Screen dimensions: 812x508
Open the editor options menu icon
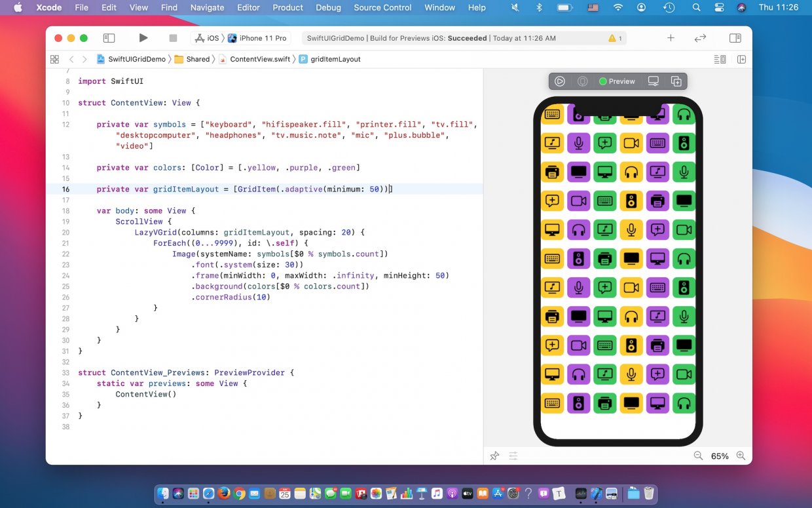pyautogui.click(x=720, y=59)
